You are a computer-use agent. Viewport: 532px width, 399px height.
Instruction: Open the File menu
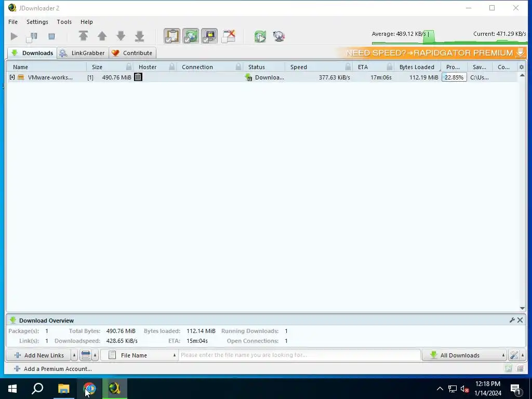[x=13, y=22]
